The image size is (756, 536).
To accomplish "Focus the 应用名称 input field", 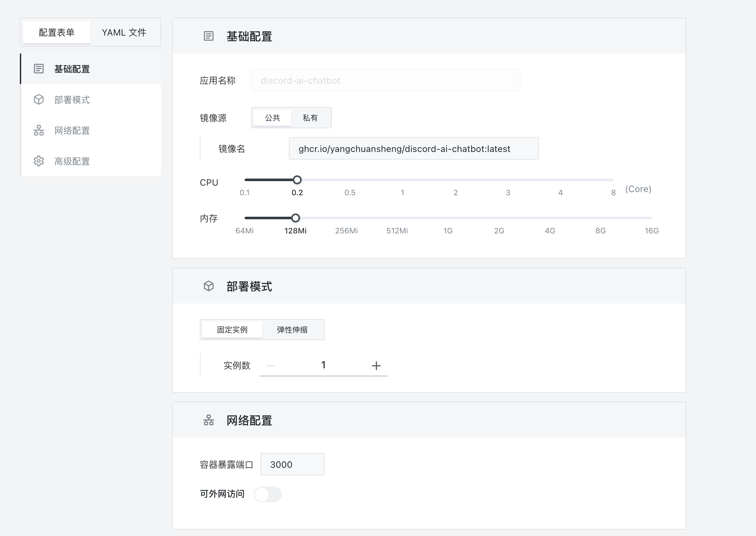I will coord(385,80).
